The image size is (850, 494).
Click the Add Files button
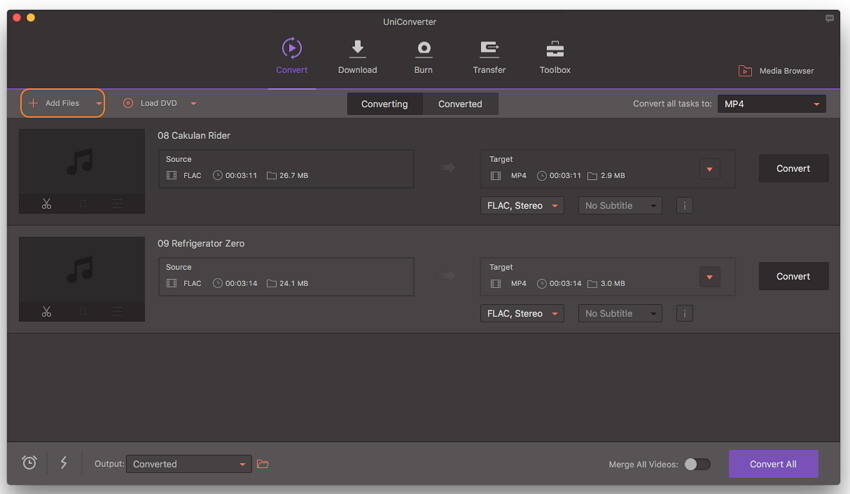click(55, 103)
